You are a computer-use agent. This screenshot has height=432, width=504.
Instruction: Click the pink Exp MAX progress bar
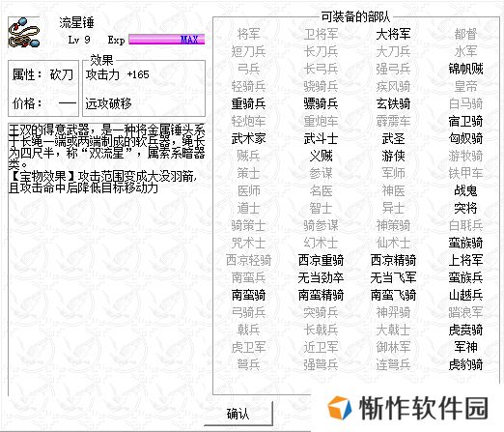167,40
